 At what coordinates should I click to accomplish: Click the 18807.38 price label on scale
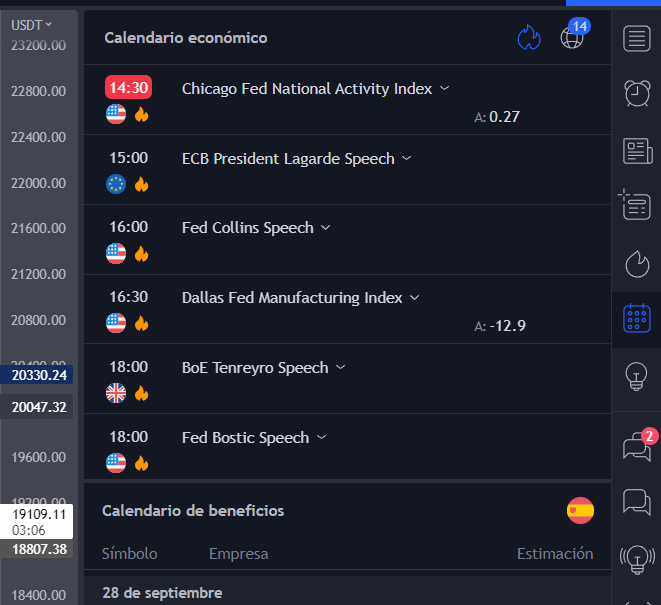[38, 549]
